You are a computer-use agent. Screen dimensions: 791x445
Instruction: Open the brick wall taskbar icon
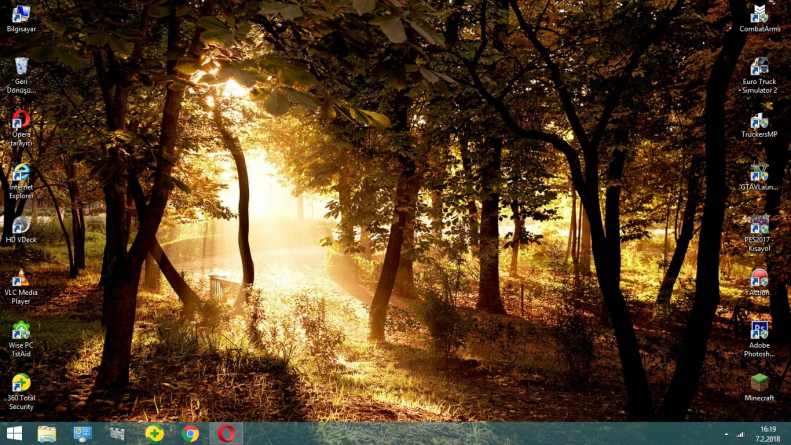pos(118,433)
